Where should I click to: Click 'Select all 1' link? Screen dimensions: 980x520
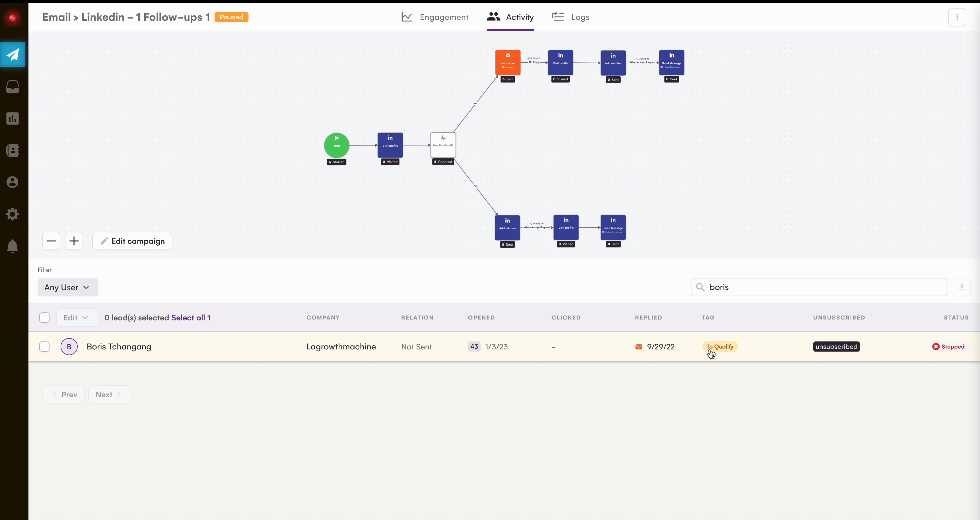(x=191, y=317)
